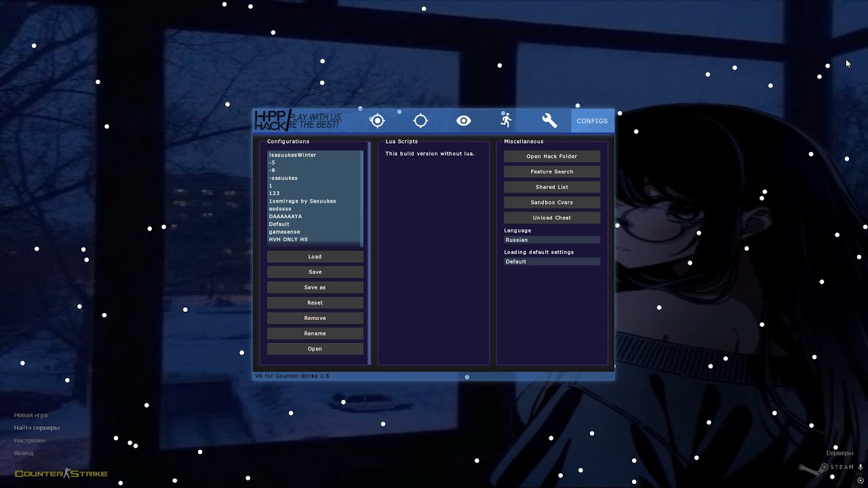
Task: Open the misc tab with wrench icon
Action: 549,121
